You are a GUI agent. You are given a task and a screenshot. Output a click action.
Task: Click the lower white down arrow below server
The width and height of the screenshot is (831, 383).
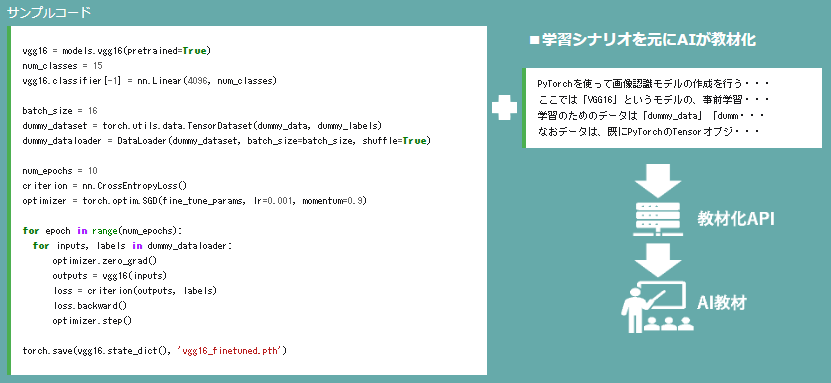tap(658, 260)
